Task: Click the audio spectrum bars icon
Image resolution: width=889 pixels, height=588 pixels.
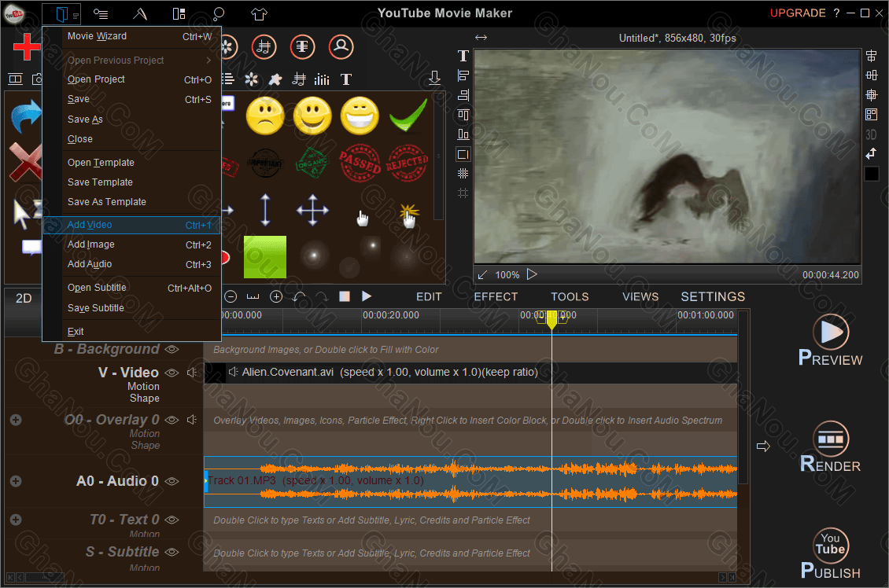Action: (x=322, y=79)
